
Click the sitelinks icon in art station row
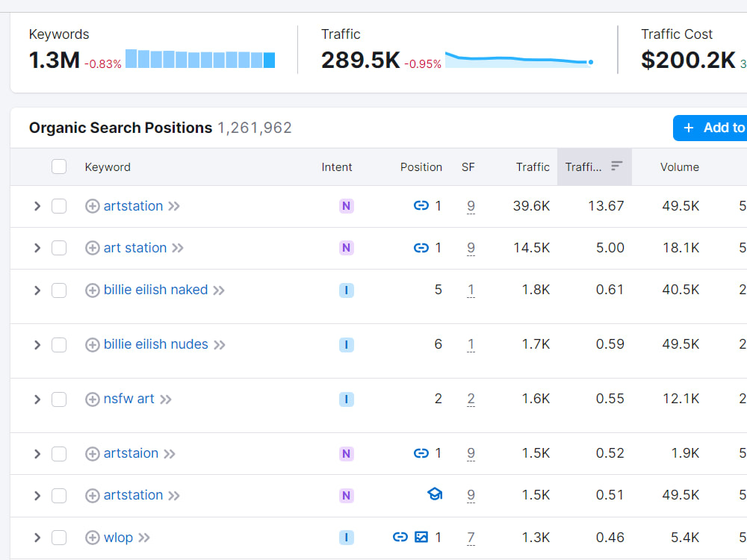coord(421,248)
